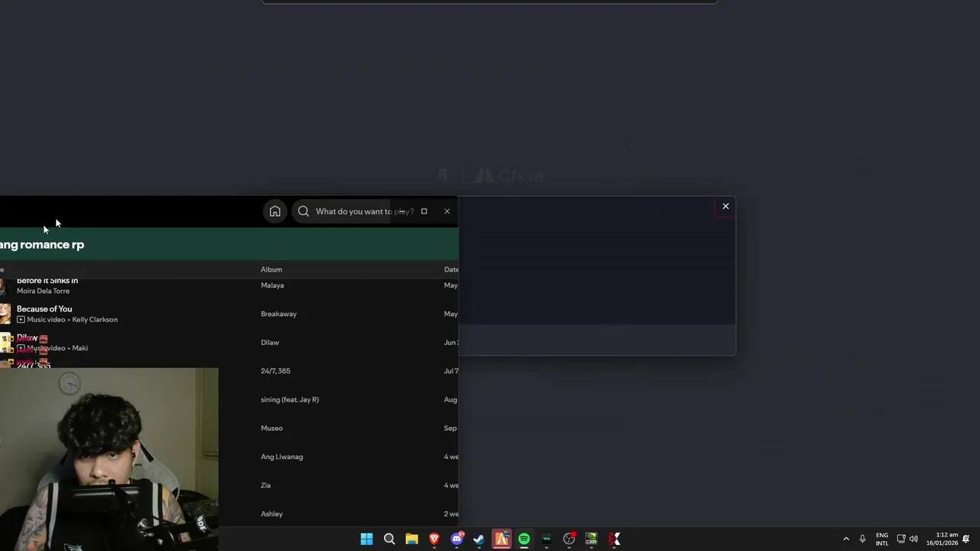Show hidden system tray icons
980x551 pixels.
coord(846,540)
